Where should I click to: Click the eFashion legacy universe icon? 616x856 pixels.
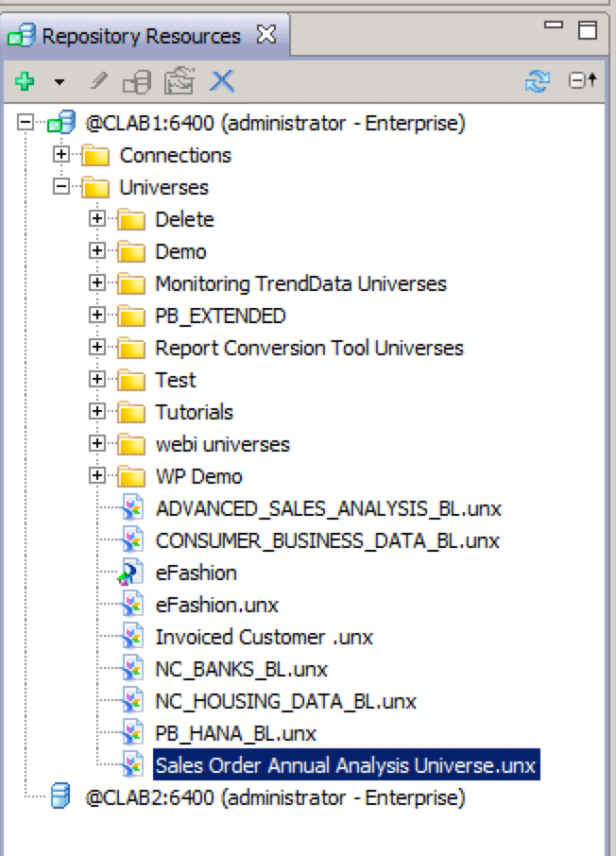coord(131,573)
